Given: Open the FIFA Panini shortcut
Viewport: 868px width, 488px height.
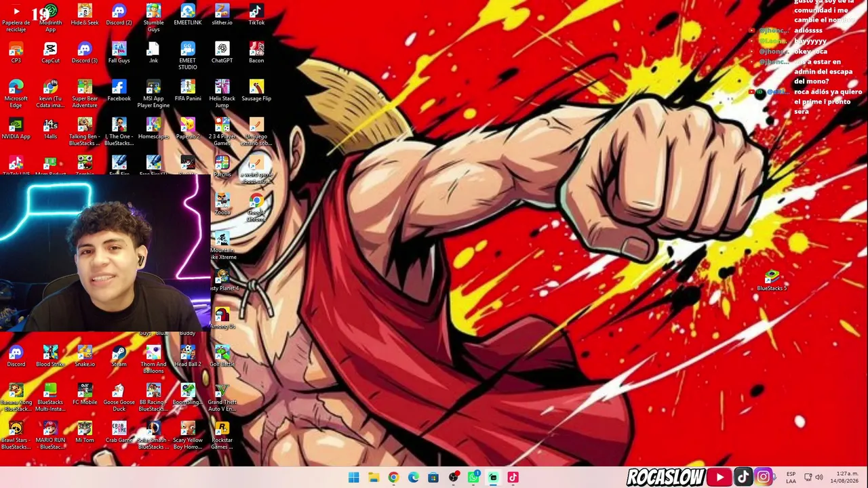Looking at the screenshot, I should [188, 91].
